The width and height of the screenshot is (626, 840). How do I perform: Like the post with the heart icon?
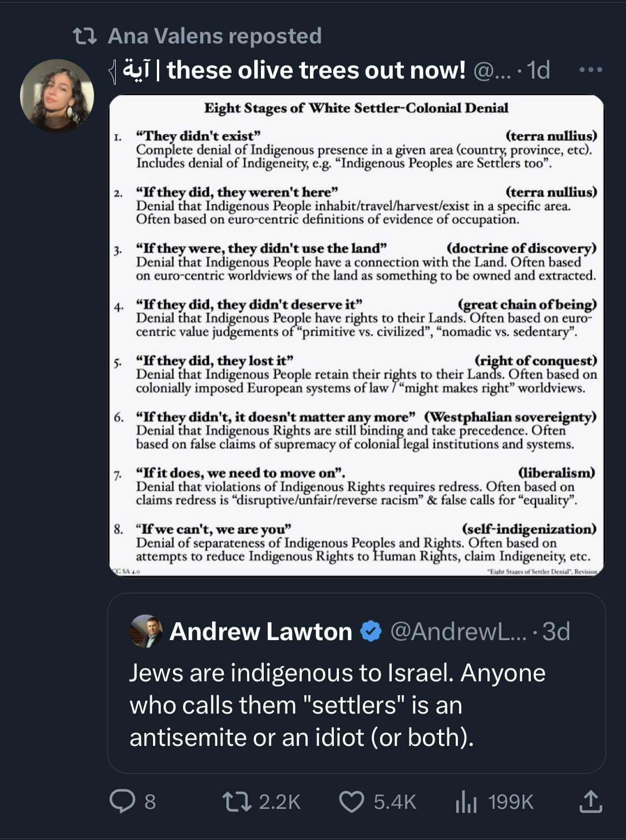click(x=352, y=802)
